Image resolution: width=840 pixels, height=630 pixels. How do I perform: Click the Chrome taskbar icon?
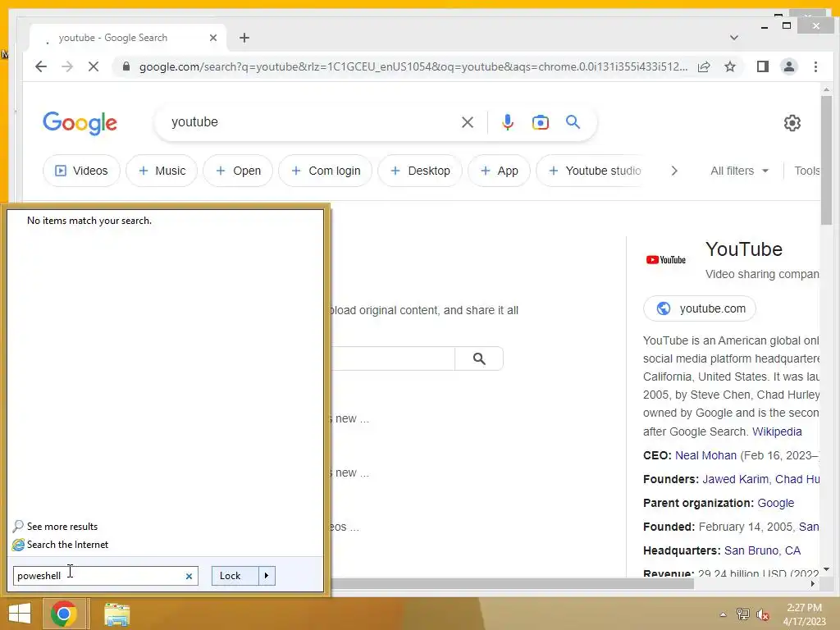(x=64, y=614)
